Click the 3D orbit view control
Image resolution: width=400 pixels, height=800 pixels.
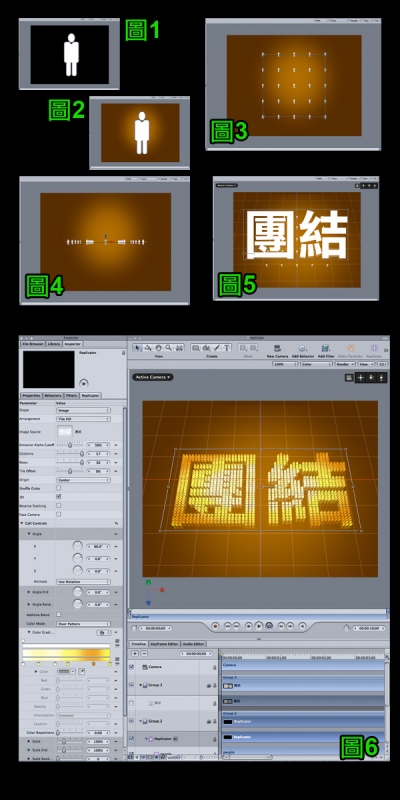pos(370,378)
